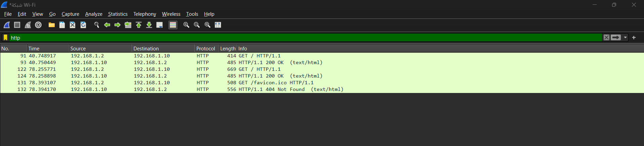Go to the first packet

click(x=139, y=25)
